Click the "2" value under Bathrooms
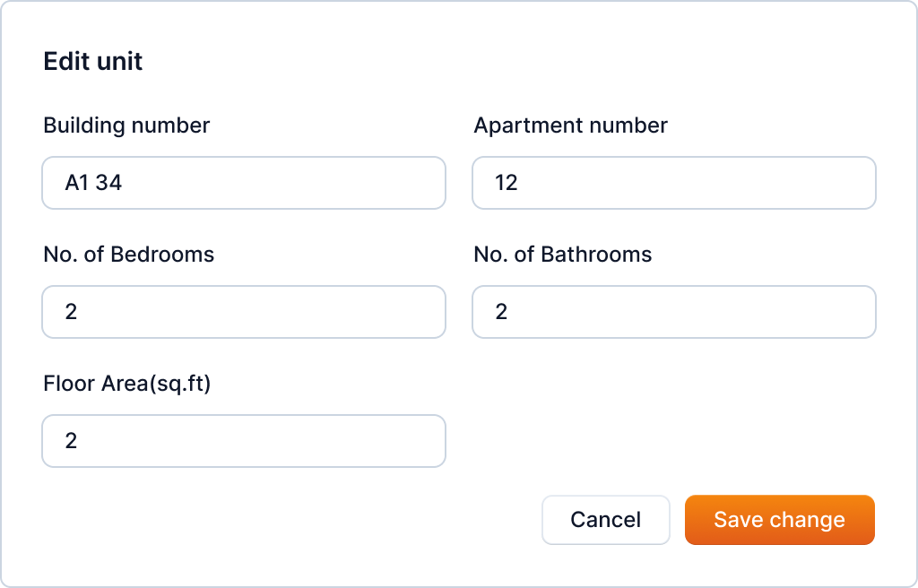 click(501, 312)
